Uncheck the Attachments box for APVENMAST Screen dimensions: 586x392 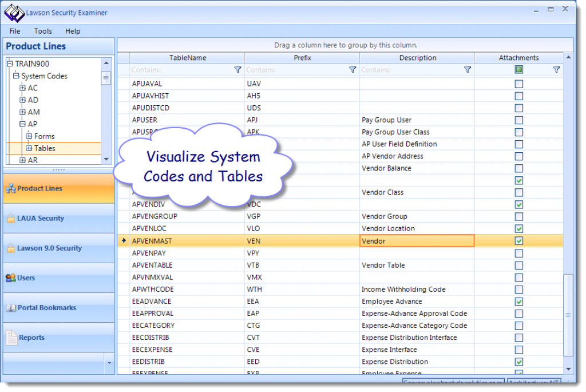pos(519,241)
